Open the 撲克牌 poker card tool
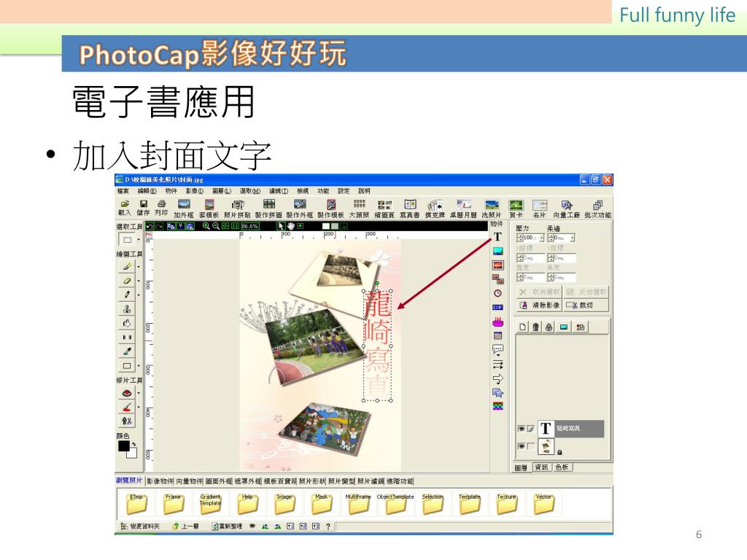747x560 pixels. tap(435, 209)
